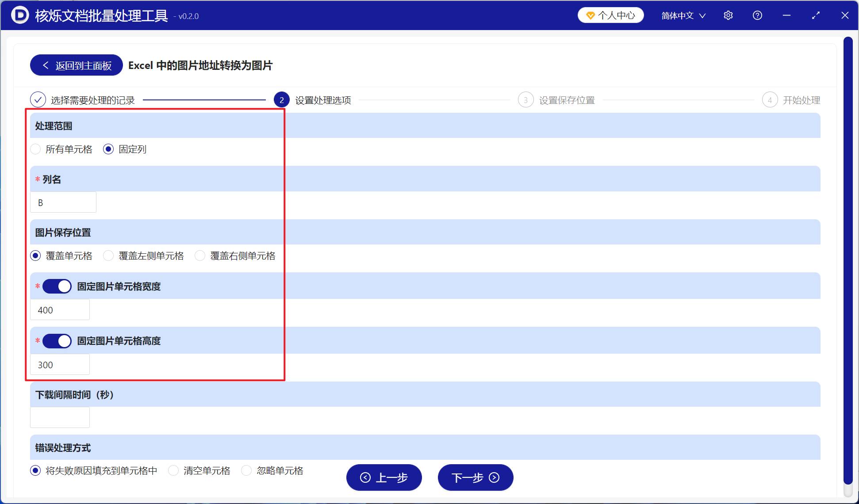Select step 2 设置处理选项

click(312, 100)
